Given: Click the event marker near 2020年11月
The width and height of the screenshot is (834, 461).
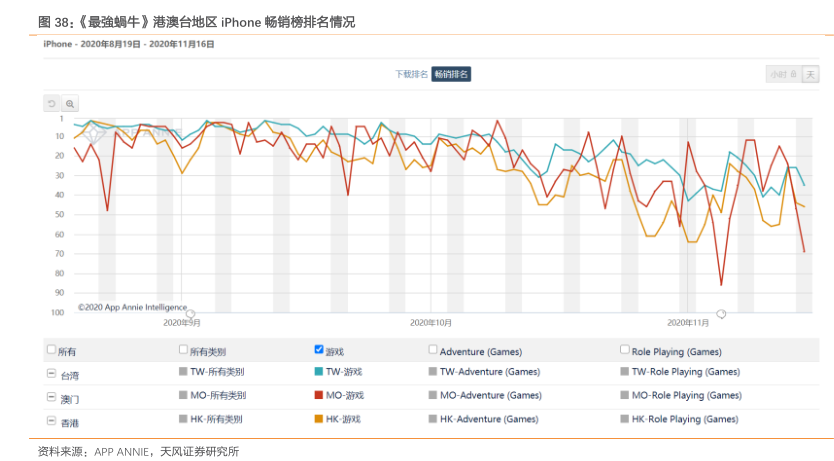Looking at the screenshot, I should click(721, 314).
